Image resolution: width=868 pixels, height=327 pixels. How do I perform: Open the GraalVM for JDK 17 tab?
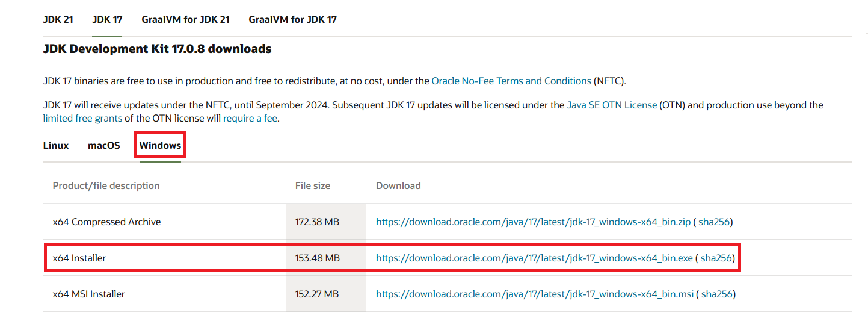coord(292,19)
